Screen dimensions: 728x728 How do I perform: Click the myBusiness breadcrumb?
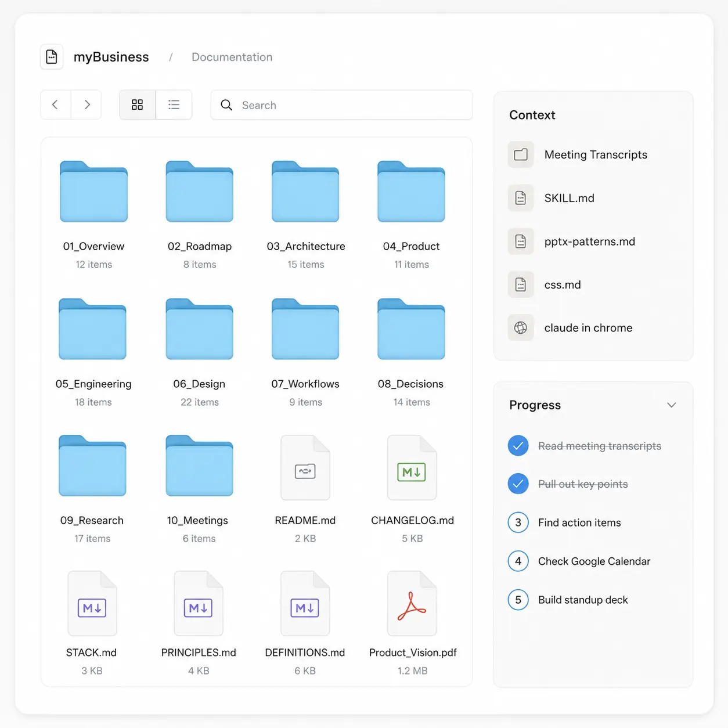pos(111,57)
